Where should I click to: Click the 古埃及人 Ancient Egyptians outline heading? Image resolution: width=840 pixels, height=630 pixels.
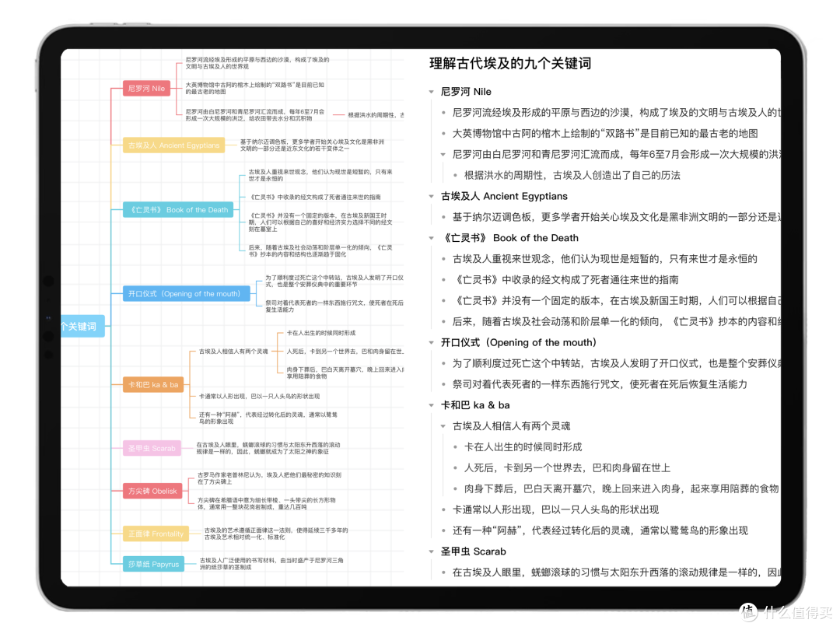[504, 197]
